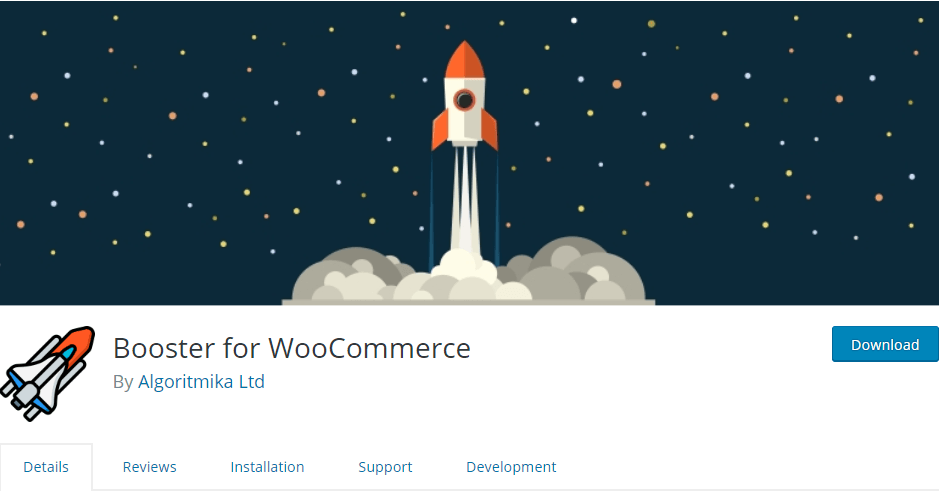View the Development tab
This screenshot has height=491, width=939.
[x=511, y=467]
